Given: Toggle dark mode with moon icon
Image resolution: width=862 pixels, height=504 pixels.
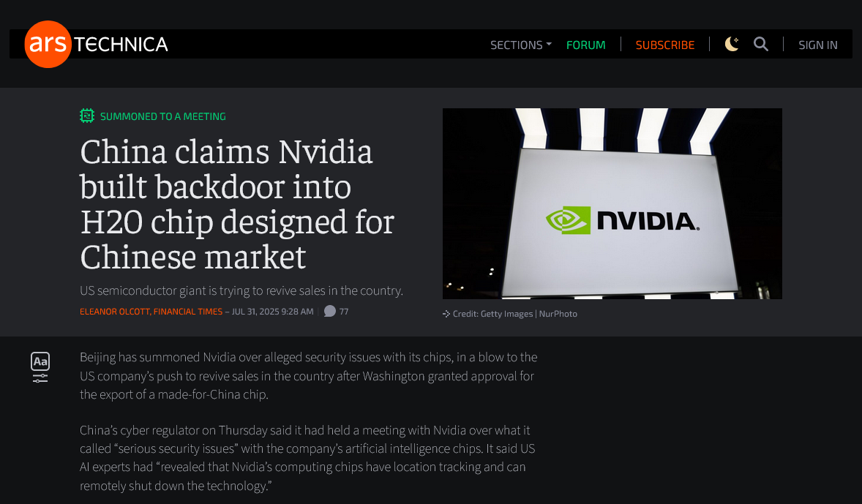Looking at the screenshot, I should coord(732,44).
